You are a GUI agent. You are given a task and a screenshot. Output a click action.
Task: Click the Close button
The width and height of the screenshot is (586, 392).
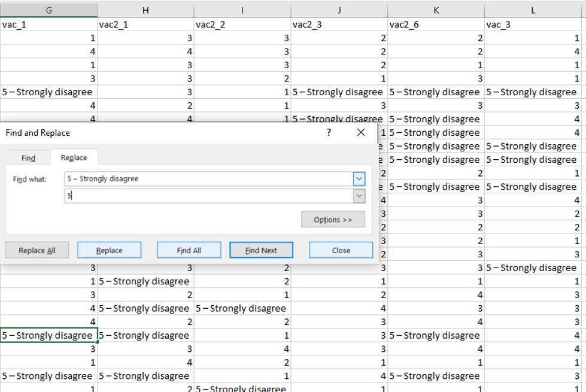(341, 250)
